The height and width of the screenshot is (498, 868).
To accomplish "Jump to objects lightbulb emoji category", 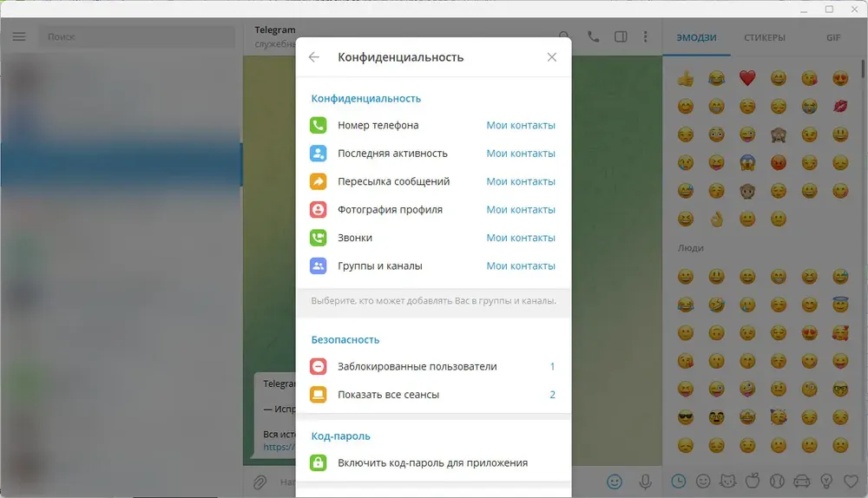I will [x=826, y=482].
